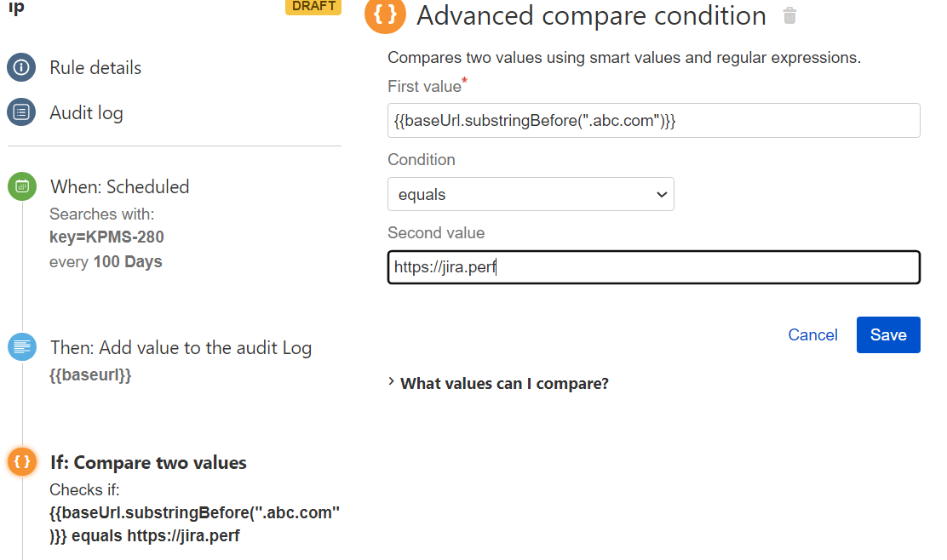The width and height of the screenshot is (947, 560).
Task: Click the chevron on the equals selector
Action: point(662,194)
